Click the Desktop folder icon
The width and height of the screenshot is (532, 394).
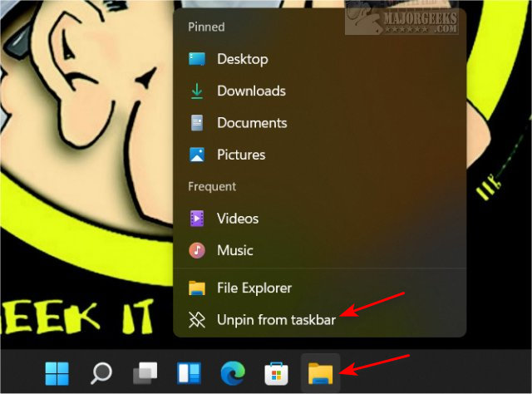(x=197, y=59)
